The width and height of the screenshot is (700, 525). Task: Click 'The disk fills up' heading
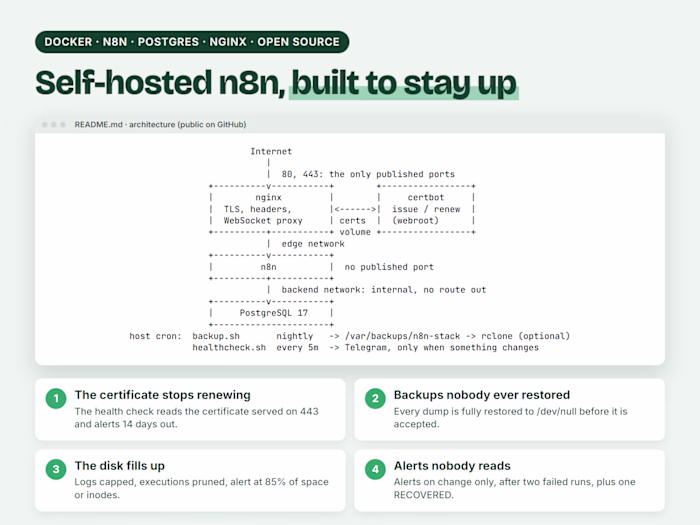point(120,466)
